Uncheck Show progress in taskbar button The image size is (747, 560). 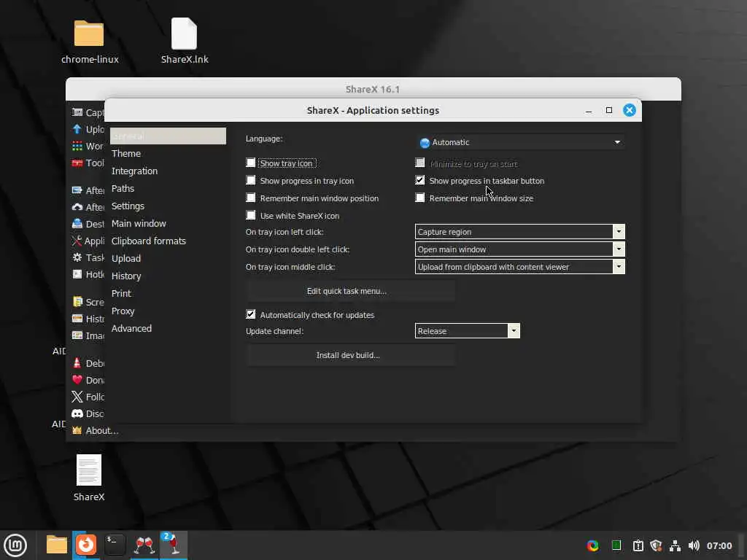tap(419, 181)
